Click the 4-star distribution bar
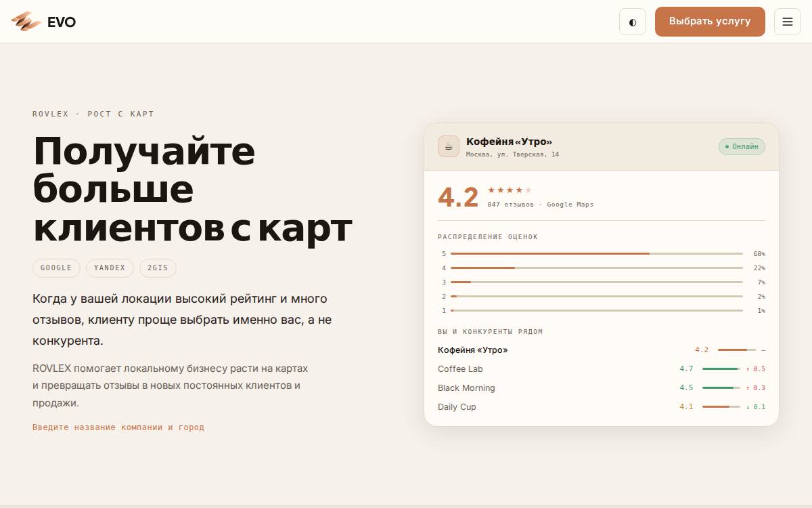812x508 pixels. coord(597,268)
